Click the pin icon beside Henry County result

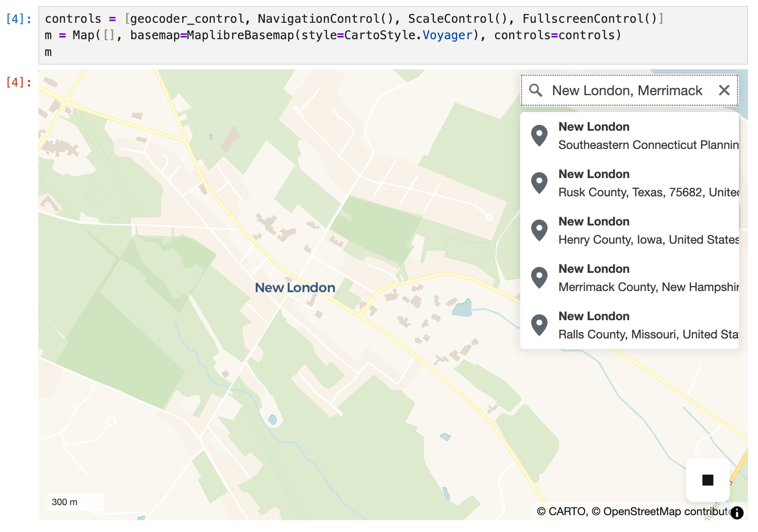click(539, 230)
